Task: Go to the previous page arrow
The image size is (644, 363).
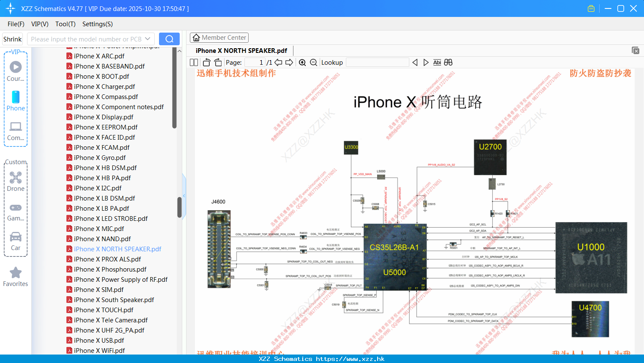Action: (278, 62)
